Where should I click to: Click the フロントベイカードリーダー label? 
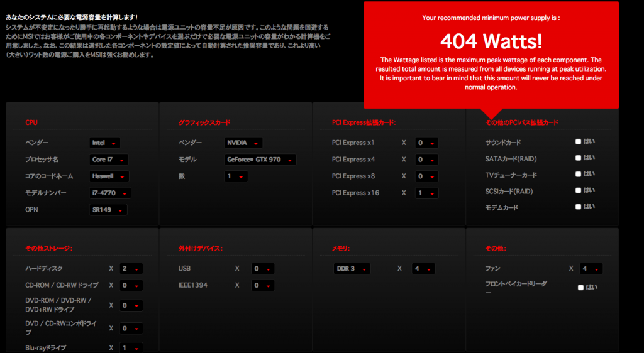tap(516, 288)
